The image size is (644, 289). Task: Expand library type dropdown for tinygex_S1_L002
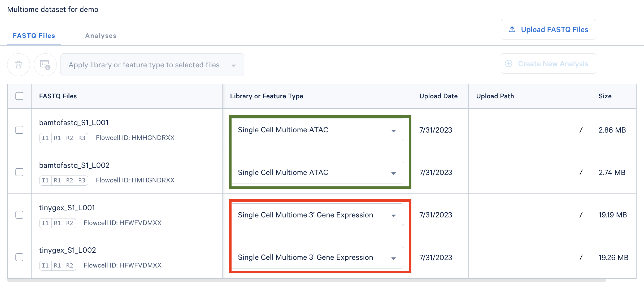click(318, 257)
